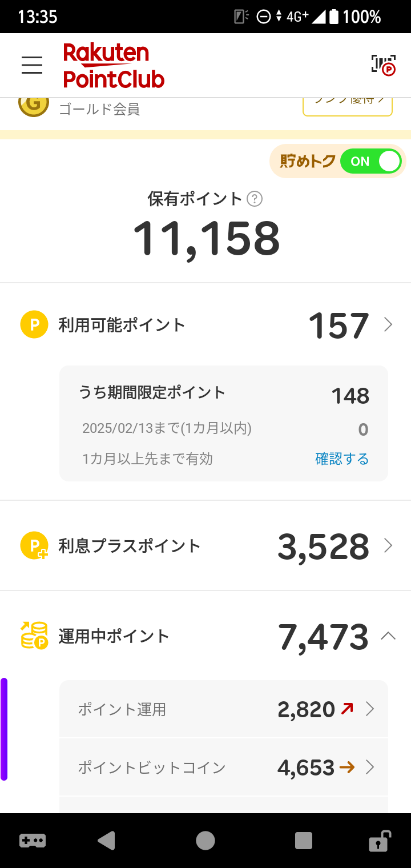Tap the purple side scroll indicator
The width and height of the screenshot is (411, 868).
click(x=4, y=729)
